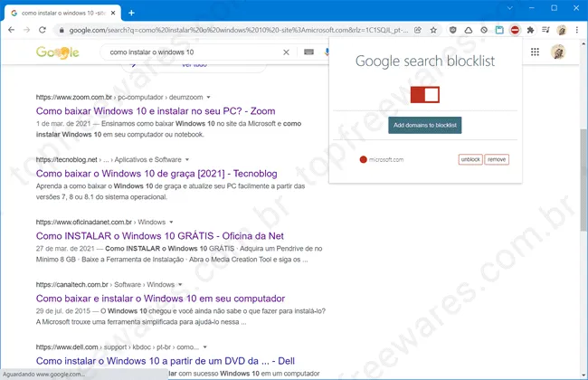This screenshot has width=588, height=380.
Task: Click into the Google search input field
Action: pyautogui.click(x=193, y=52)
